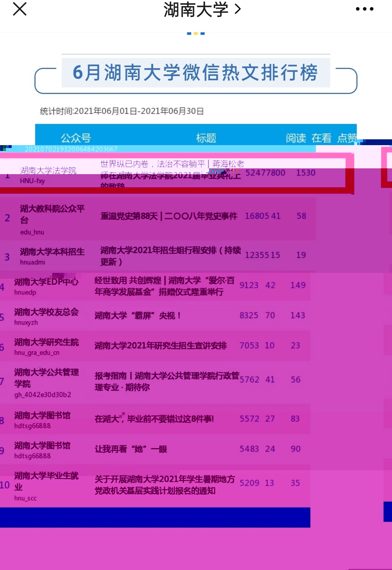Open article 重温党史第88天 二〇〇八年党史事件
Image resolution: width=392 pixels, height=570 pixels.
click(x=169, y=216)
